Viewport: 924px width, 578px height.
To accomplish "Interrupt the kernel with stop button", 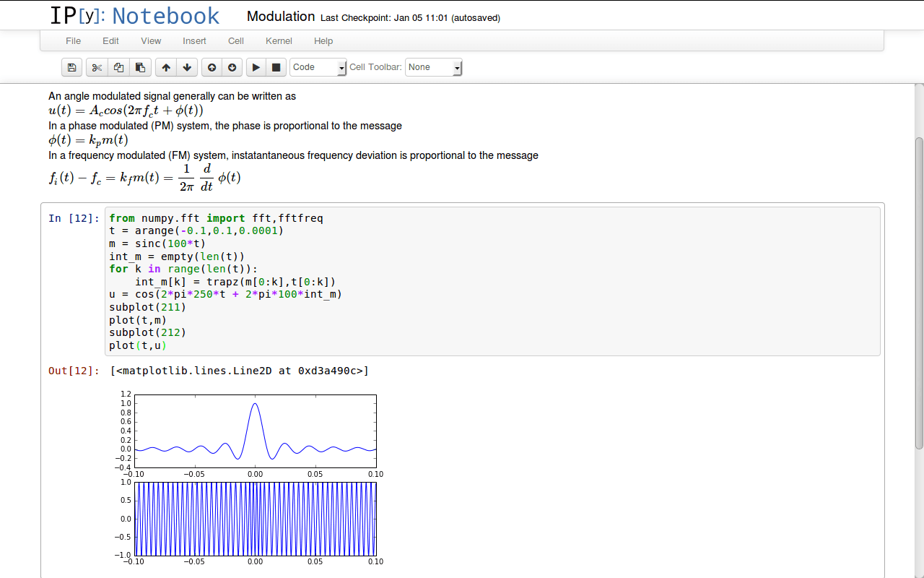I will point(276,67).
